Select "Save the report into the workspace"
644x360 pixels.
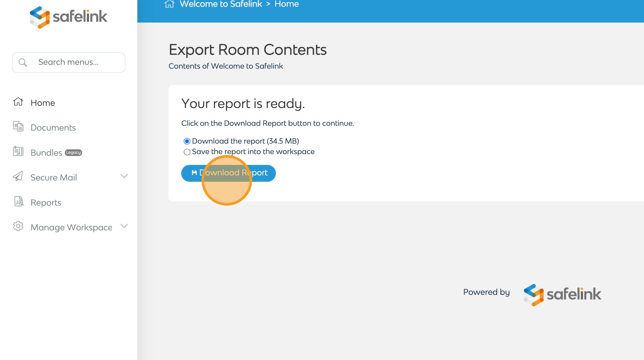coord(187,152)
